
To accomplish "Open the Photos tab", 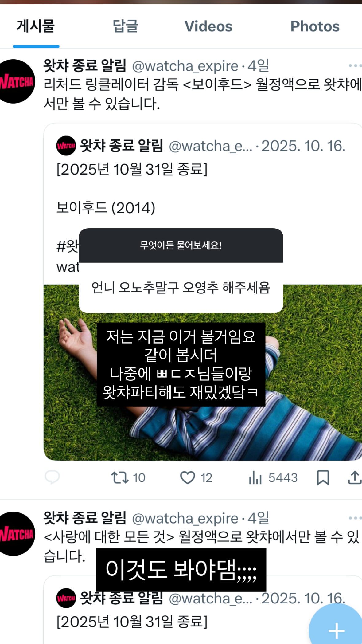I will [315, 26].
